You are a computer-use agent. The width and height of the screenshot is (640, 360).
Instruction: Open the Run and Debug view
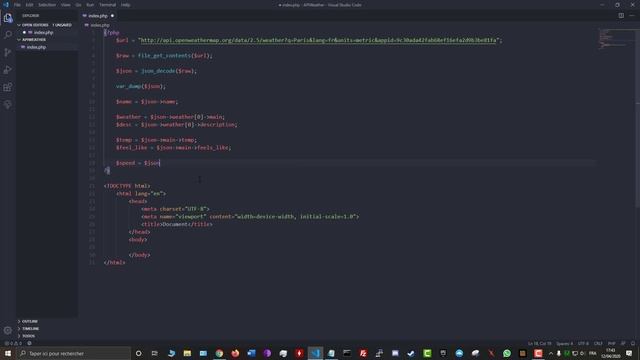click(8, 70)
